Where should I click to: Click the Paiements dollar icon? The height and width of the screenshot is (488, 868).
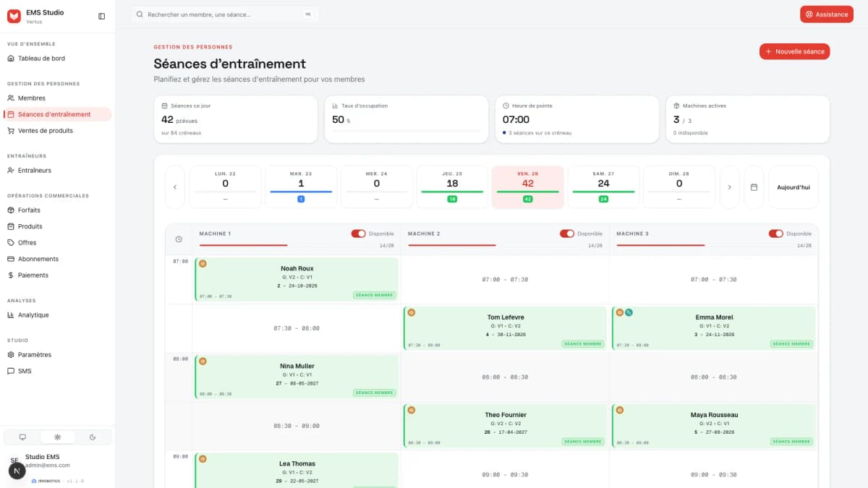[11, 275]
